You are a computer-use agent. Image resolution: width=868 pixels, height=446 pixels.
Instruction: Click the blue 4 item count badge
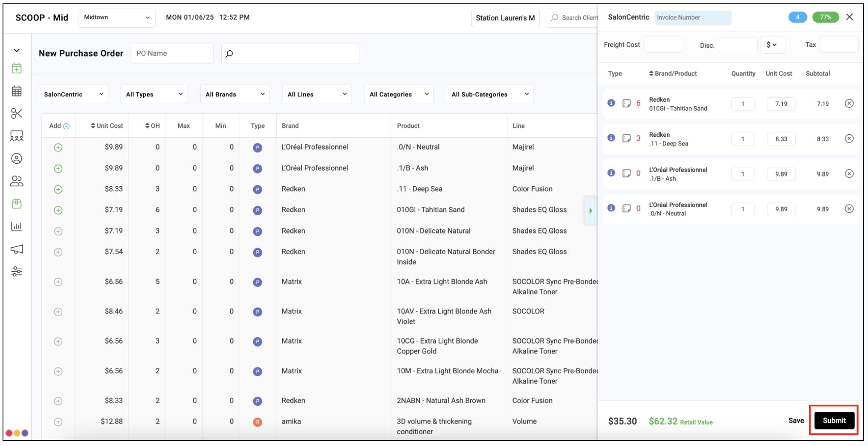pos(797,17)
